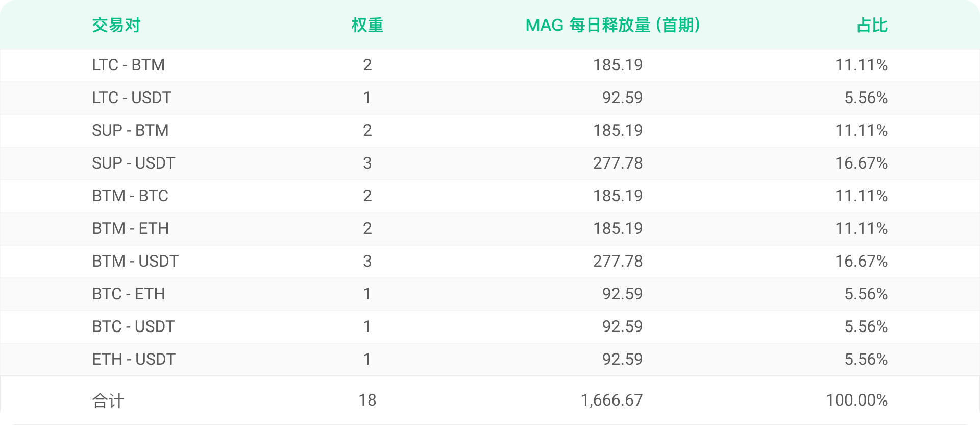This screenshot has height=425, width=980.
Task: Click the 占比 column header
Action: point(872,25)
